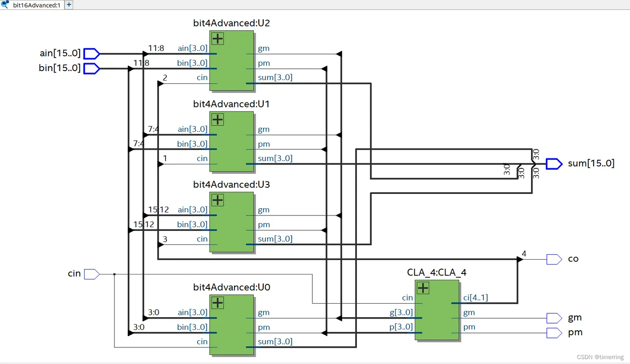
Task: Select cin port of CLA_4 block
Action: click(x=407, y=298)
